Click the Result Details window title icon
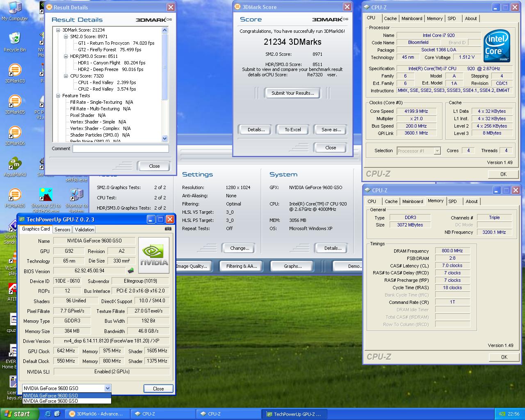Image resolution: width=525 pixels, height=420 pixels. click(x=49, y=7)
